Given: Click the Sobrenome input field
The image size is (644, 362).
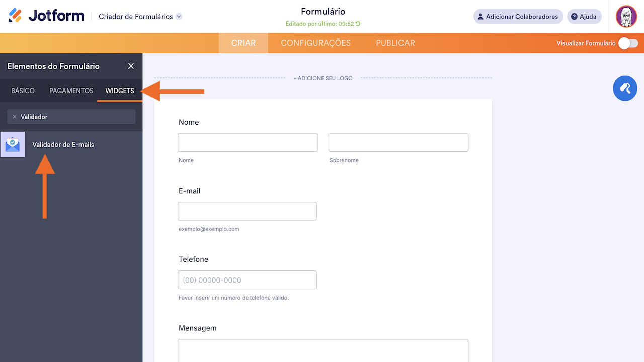Looking at the screenshot, I should pyautogui.click(x=398, y=142).
